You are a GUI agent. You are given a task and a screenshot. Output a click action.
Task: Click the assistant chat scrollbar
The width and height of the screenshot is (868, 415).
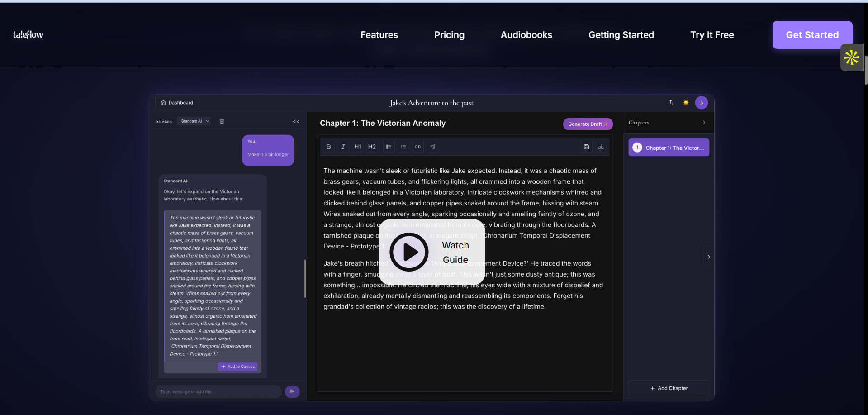click(x=305, y=278)
